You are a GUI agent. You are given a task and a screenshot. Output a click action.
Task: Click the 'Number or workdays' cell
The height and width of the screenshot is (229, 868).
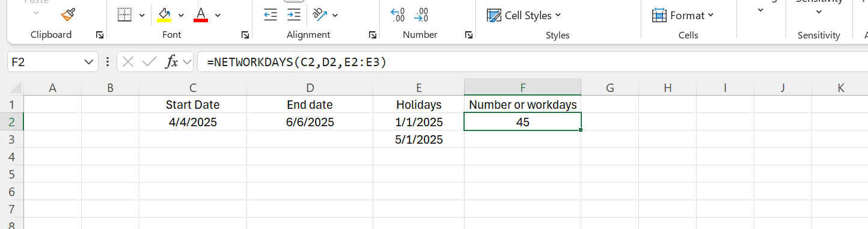[523, 105]
